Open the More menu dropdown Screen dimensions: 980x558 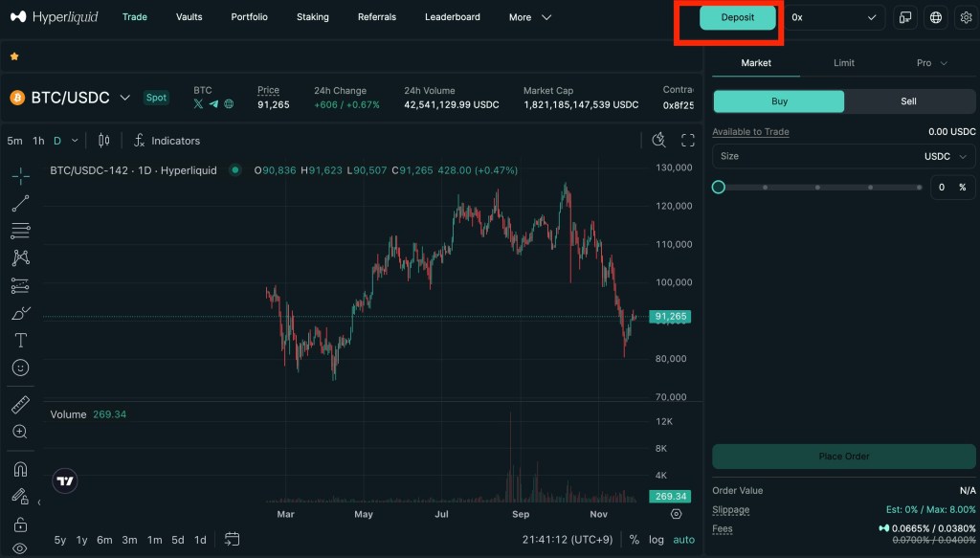point(530,17)
